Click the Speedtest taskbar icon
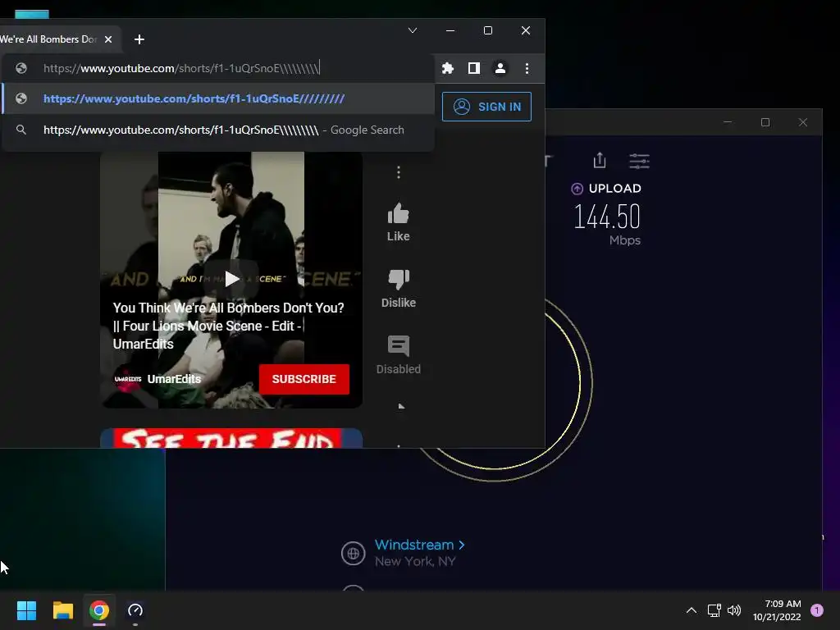The height and width of the screenshot is (630, 840). (x=135, y=610)
